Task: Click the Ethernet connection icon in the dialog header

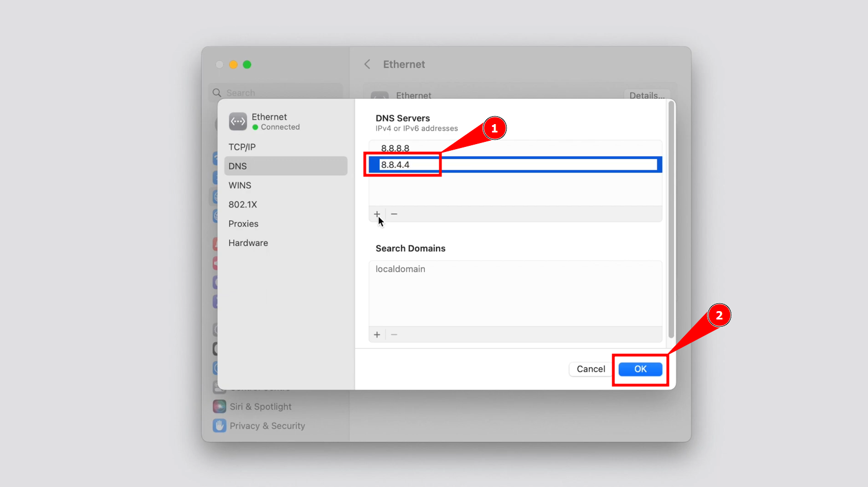Action: click(x=238, y=121)
